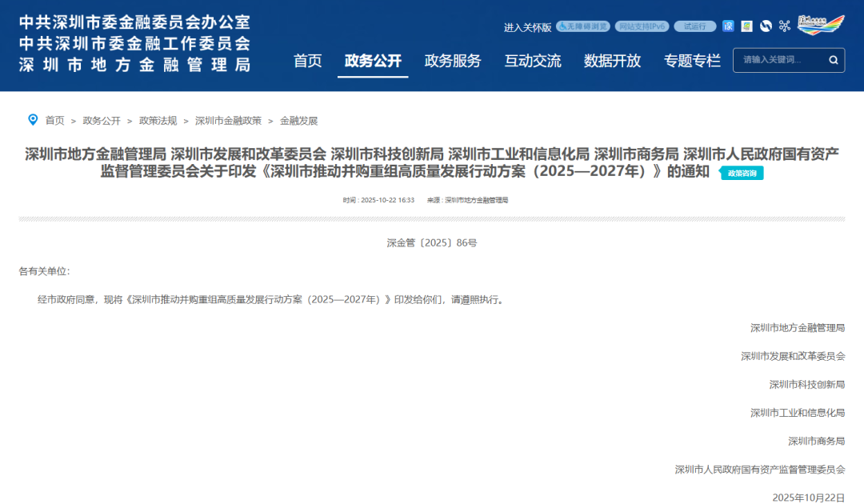Click the 深圳市金融政策 breadcrumb link
Image resolution: width=864 pixels, height=504 pixels.
[228, 121]
